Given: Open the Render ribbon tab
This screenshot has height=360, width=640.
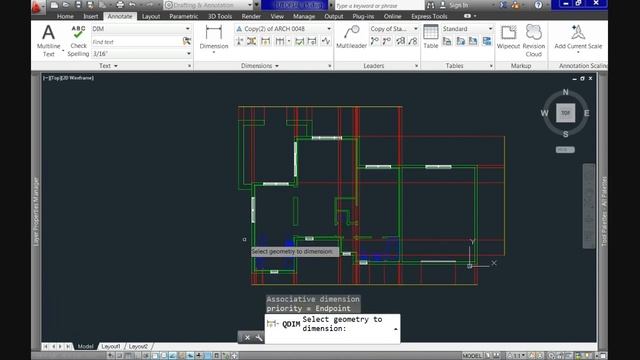Looking at the screenshot, I should click(251, 16).
